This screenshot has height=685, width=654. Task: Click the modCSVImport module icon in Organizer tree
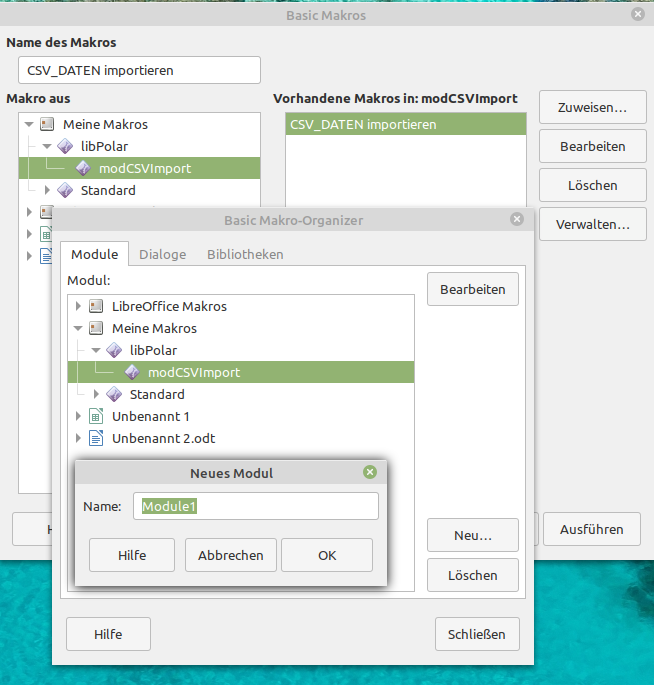pos(132,372)
